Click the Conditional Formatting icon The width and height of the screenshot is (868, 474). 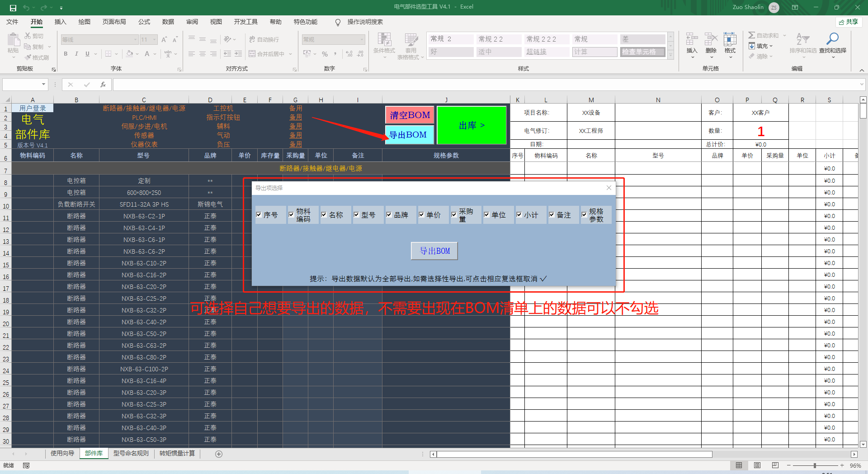(384, 40)
